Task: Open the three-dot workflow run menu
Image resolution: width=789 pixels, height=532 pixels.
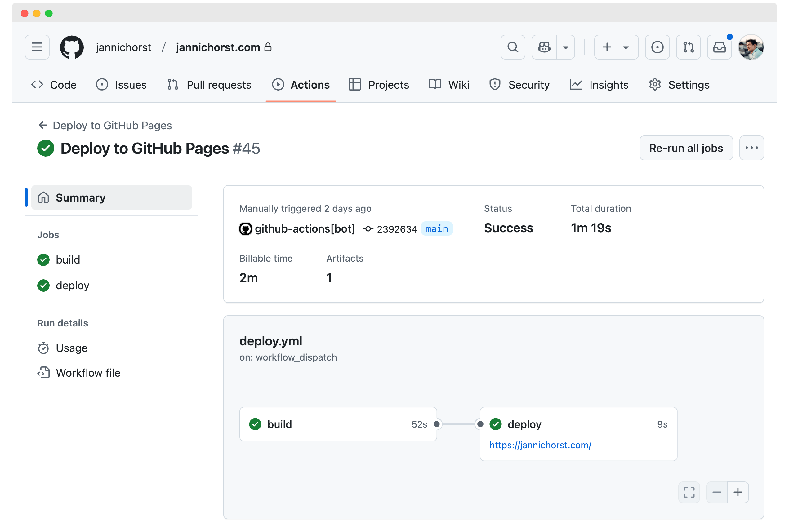Action: tap(751, 148)
